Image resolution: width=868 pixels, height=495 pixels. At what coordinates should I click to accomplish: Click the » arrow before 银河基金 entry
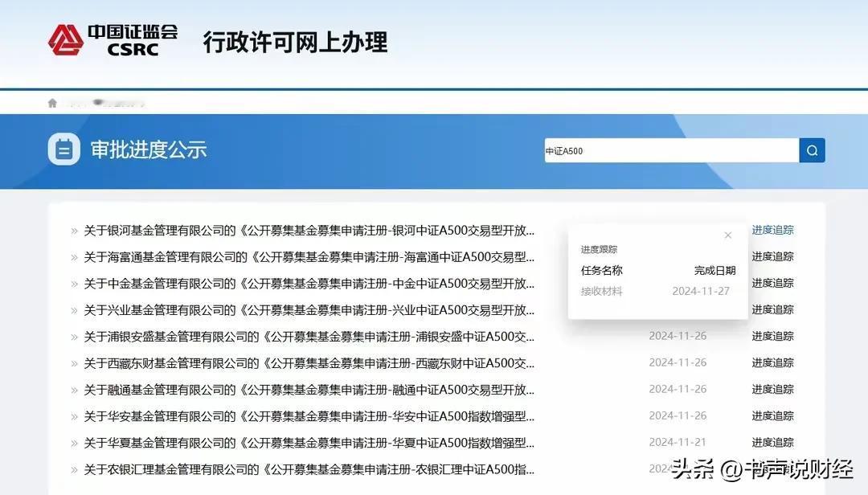click(x=74, y=231)
